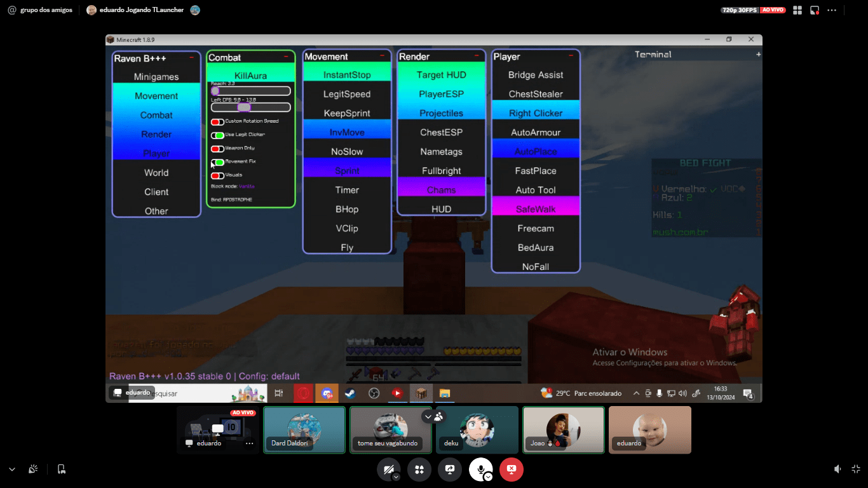Enable the Weapon Only switch
Screen dimensions: 868x488
217,148
